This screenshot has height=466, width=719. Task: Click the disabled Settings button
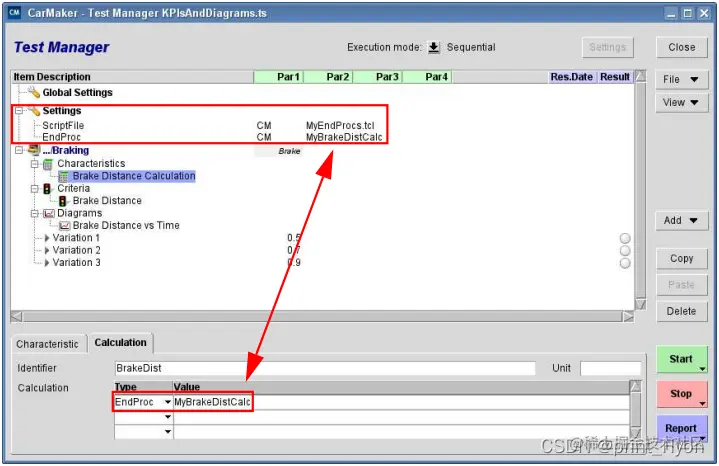pos(608,47)
